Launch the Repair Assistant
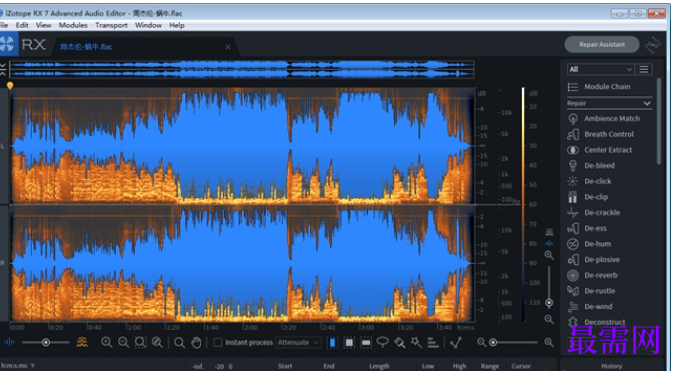The image size is (679, 371). pos(602,44)
